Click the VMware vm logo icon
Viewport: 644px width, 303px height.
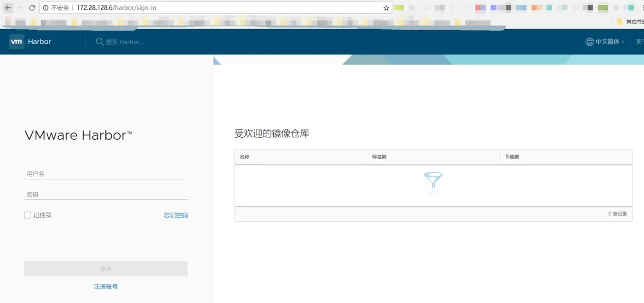coord(17,42)
